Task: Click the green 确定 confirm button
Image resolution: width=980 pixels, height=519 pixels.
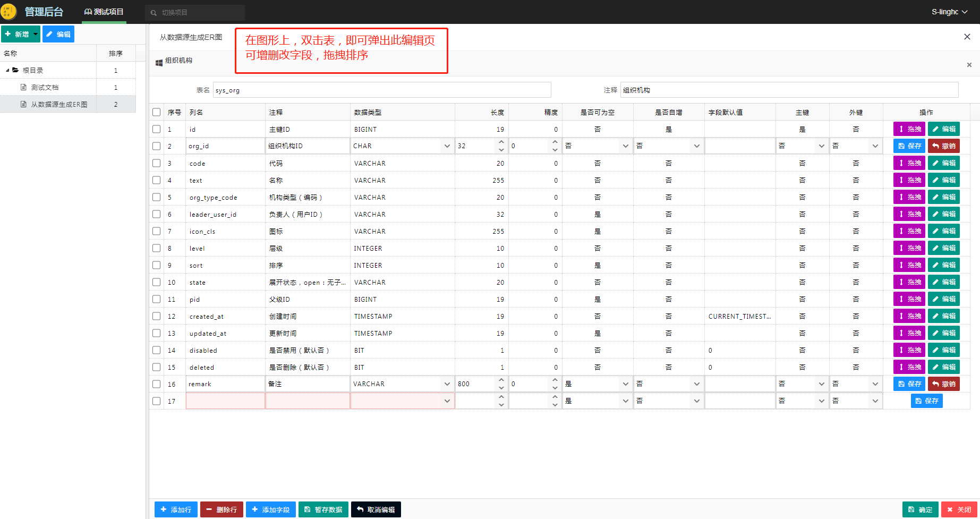Action: coord(920,509)
